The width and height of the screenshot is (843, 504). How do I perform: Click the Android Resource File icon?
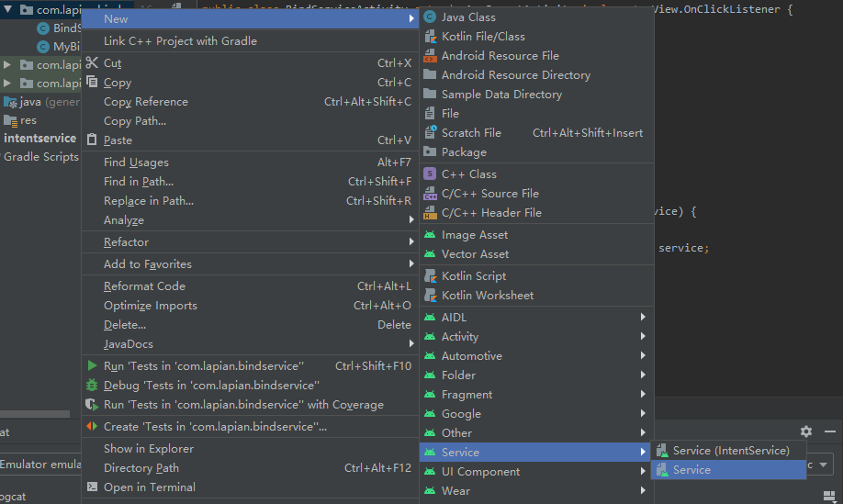(x=430, y=56)
